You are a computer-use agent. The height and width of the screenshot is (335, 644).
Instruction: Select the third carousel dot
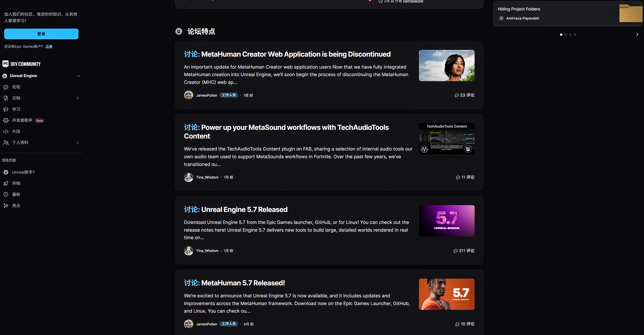(x=570, y=35)
